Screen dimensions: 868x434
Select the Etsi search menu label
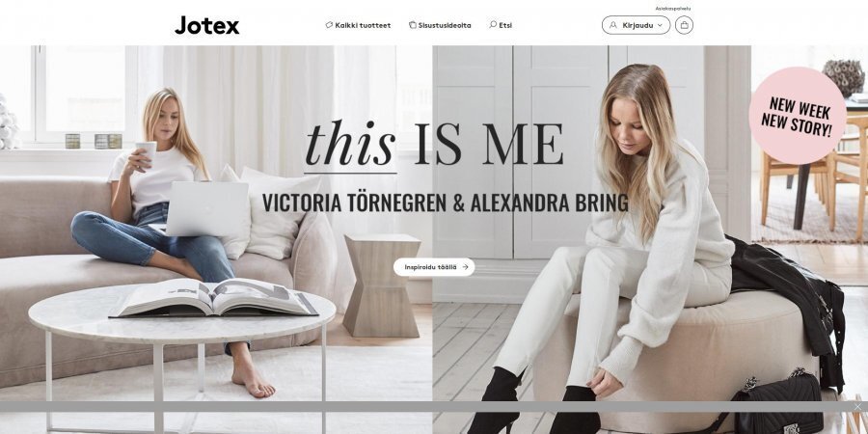coord(505,25)
